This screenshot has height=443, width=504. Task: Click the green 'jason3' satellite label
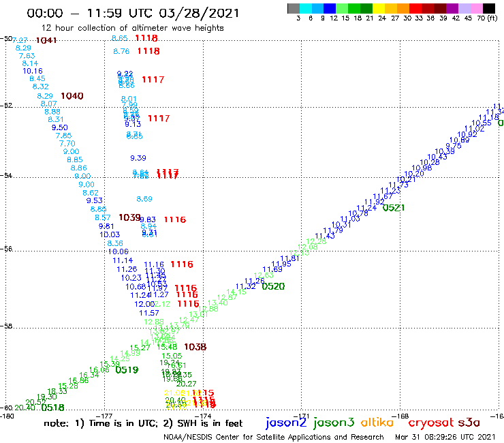[334, 423]
